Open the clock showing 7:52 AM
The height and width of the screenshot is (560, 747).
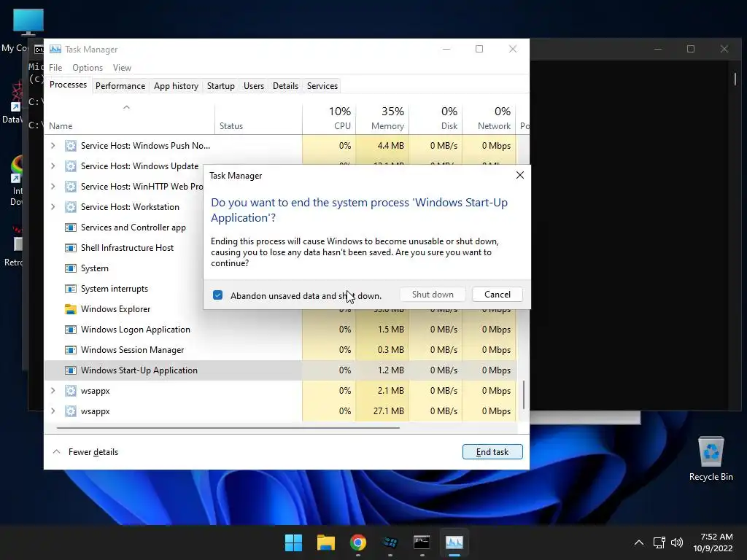pyautogui.click(x=713, y=542)
